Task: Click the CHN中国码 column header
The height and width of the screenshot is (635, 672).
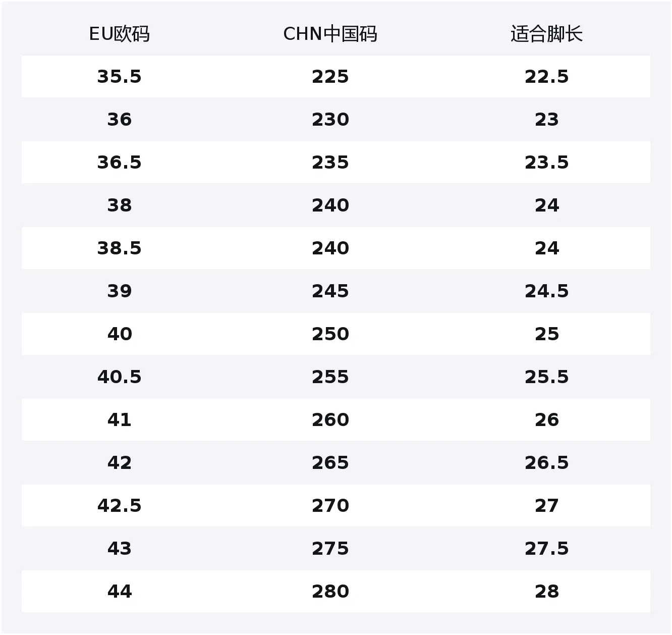Action: click(x=330, y=34)
